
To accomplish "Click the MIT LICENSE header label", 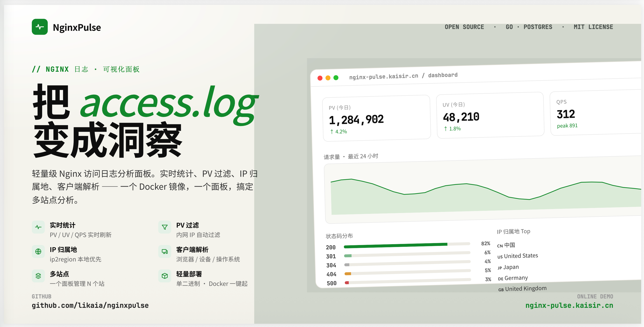I will coord(593,27).
